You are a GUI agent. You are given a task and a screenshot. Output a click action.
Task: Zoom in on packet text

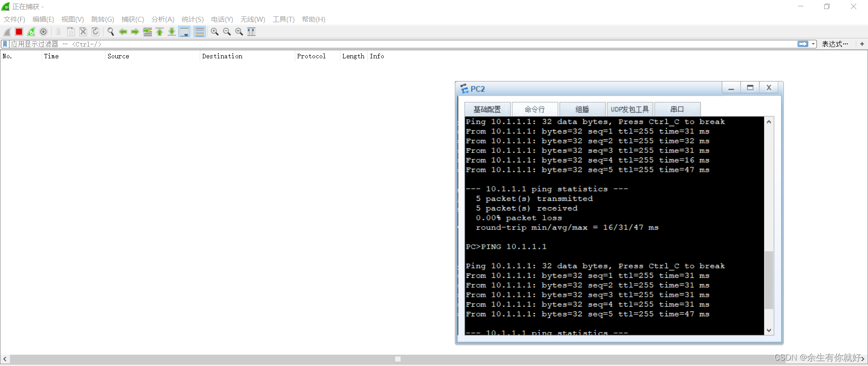215,32
